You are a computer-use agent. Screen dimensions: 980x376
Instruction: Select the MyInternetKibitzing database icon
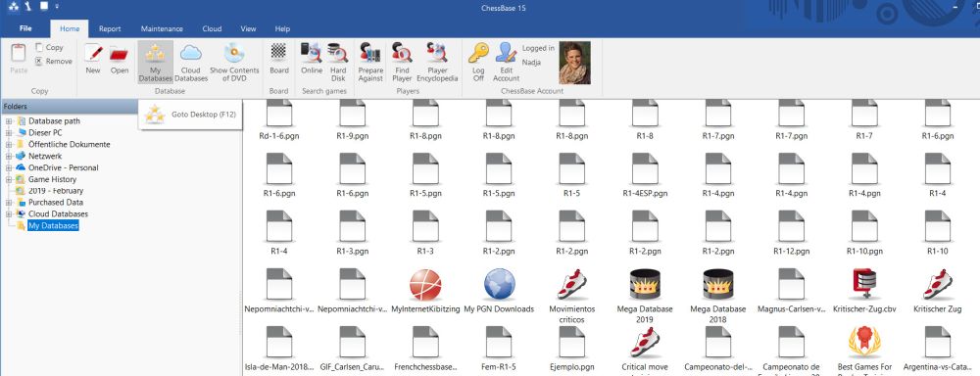coord(425,284)
